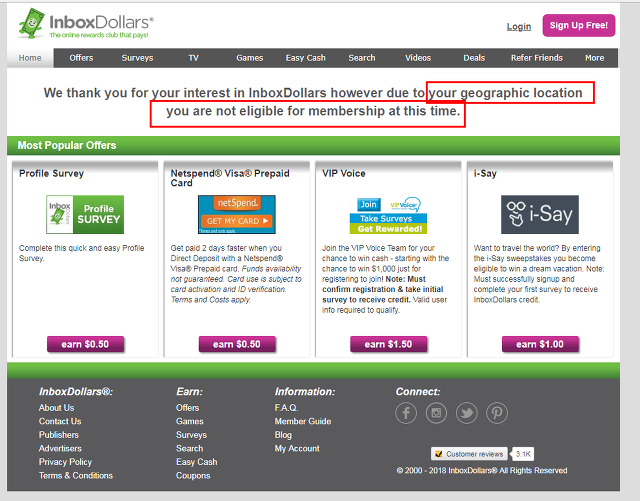This screenshot has width=640, height=501.
Task: Open the About Us footer link
Action: coord(56,407)
